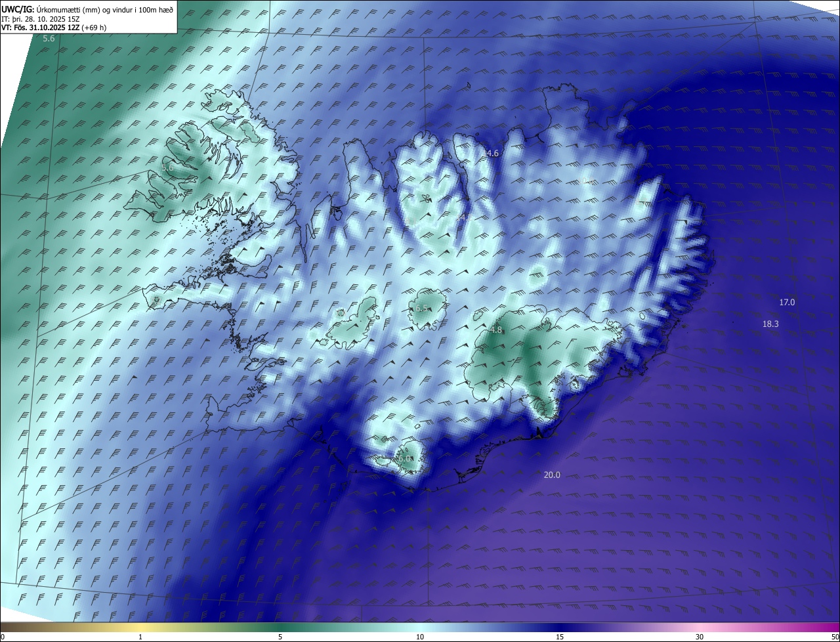
Task: Select the 6.5 value on central glacier
Action: (x=421, y=309)
